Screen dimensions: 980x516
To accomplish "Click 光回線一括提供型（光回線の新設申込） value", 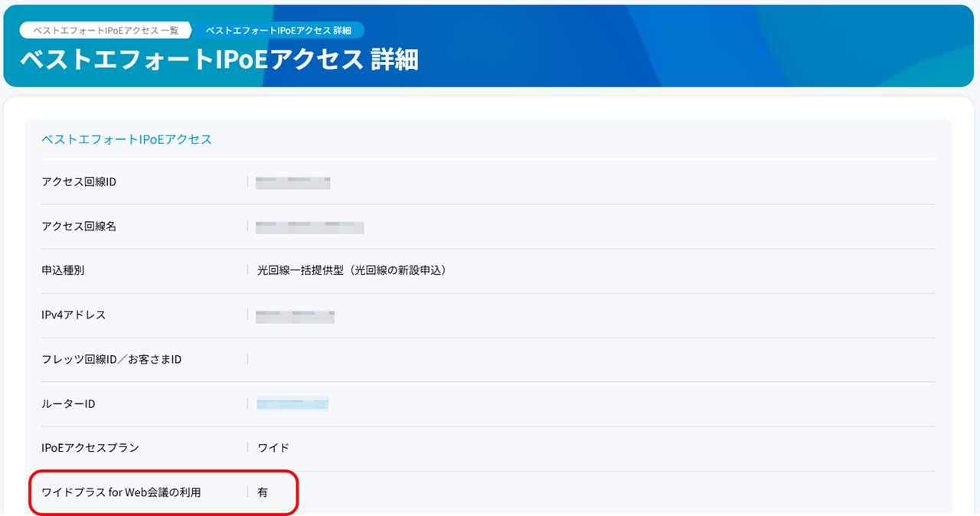I will click(351, 270).
